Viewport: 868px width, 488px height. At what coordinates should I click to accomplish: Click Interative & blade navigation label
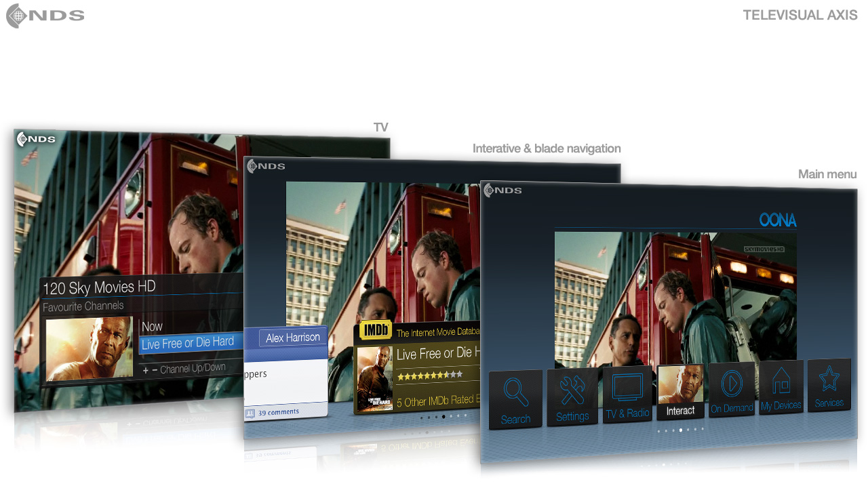coord(547,148)
